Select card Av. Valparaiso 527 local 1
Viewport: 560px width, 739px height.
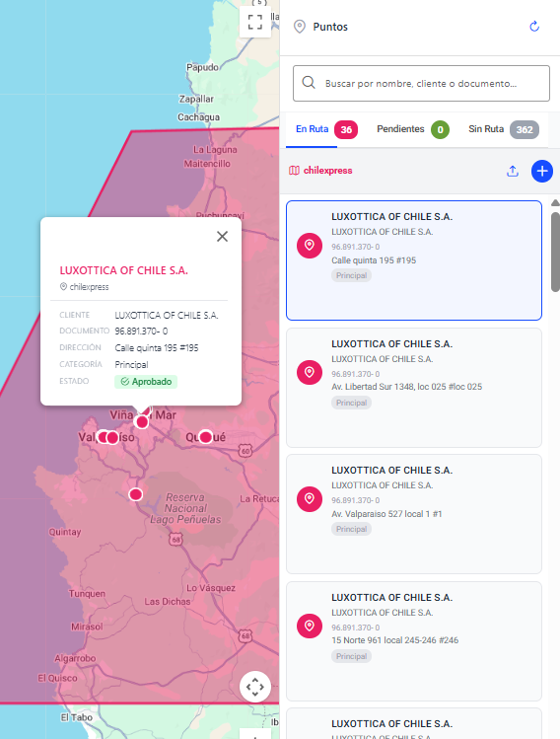pos(414,514)
